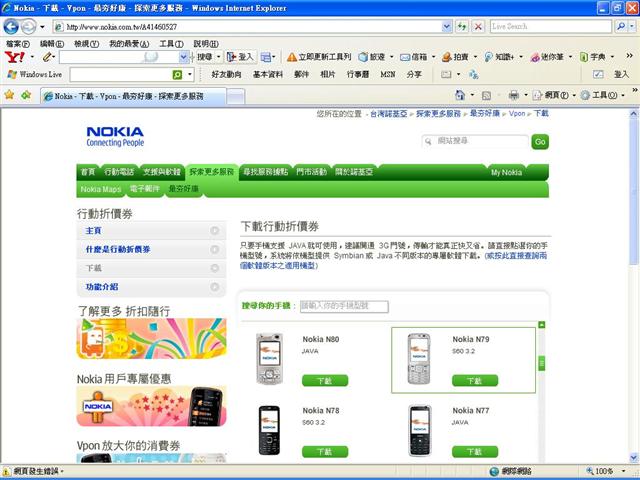Open Yahoo 知識+ icon
This screenshot has width=640, height=480.
[488, 57]
